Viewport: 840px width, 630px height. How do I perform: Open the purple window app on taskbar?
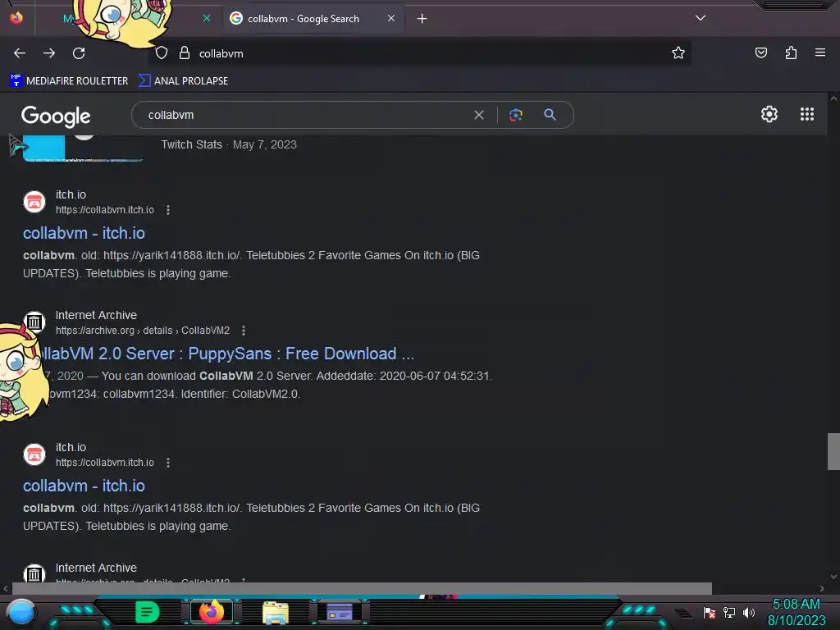pyautogui.click(x=340, y=612)
